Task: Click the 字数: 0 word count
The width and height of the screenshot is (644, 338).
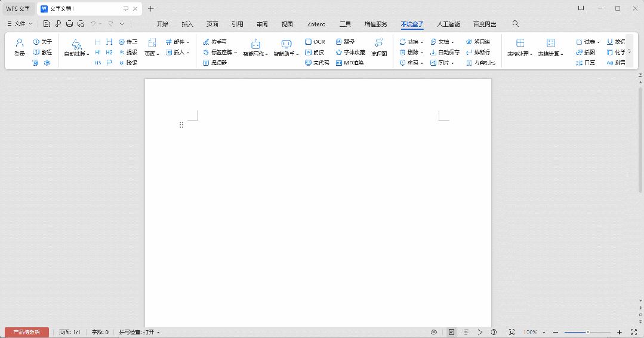Action: [x=100, y=332]
